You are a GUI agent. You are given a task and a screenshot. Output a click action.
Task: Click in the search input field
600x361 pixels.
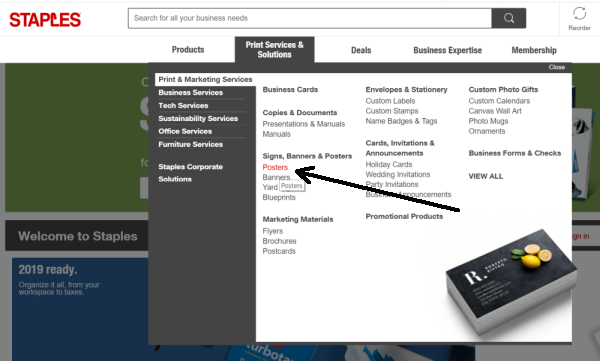click(310, 18)
